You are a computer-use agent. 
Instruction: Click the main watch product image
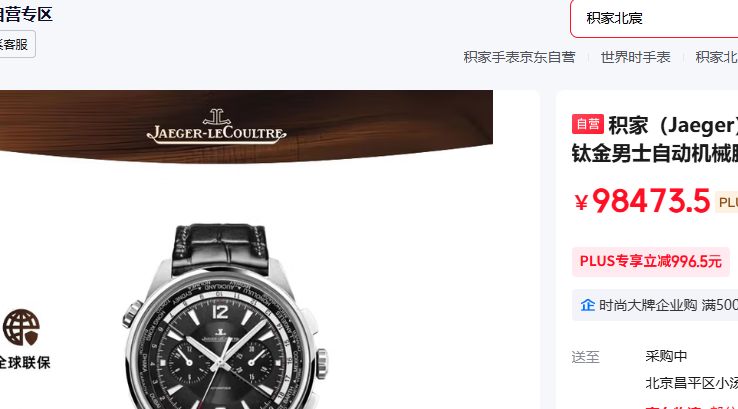[225, 316]
